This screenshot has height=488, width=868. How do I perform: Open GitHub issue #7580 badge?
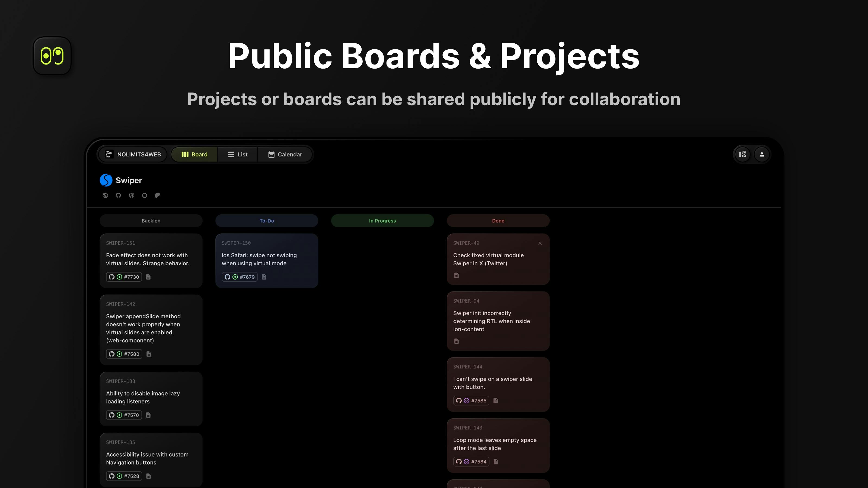tap(124, 354)
